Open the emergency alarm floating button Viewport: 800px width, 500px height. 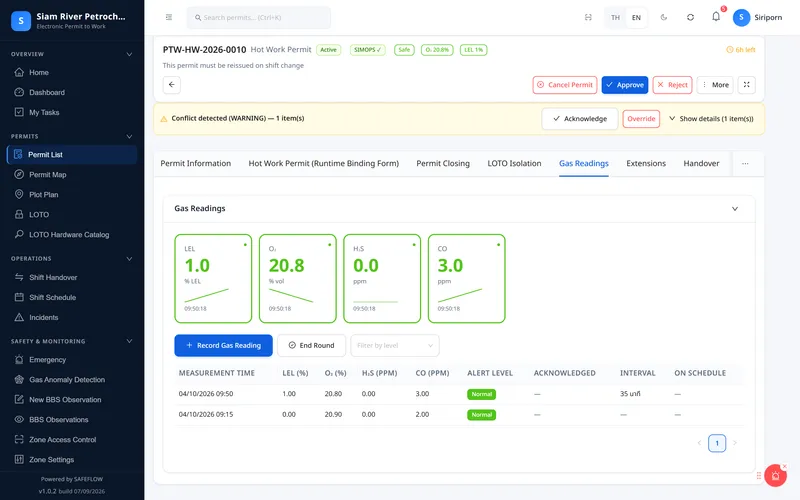click(775, 476)
